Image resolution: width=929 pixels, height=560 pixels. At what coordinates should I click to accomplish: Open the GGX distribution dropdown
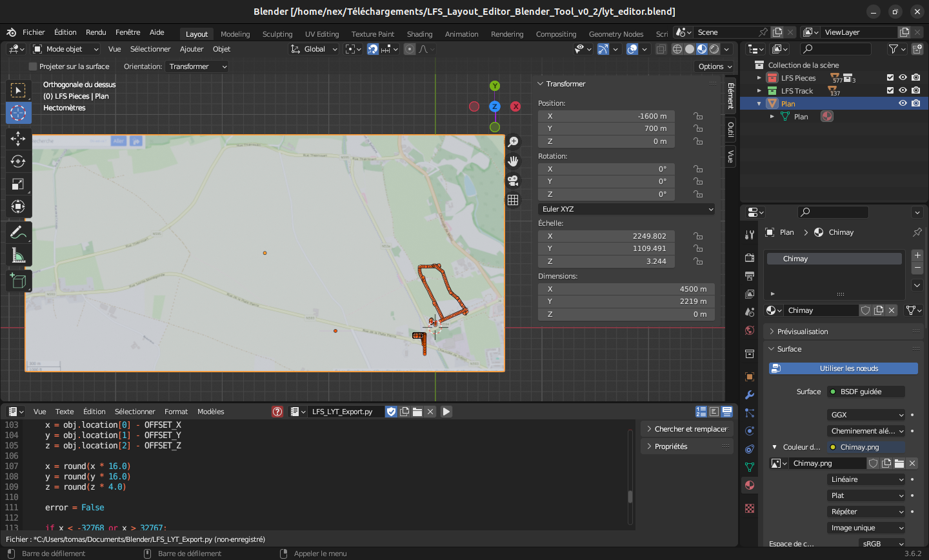point(867,415)
